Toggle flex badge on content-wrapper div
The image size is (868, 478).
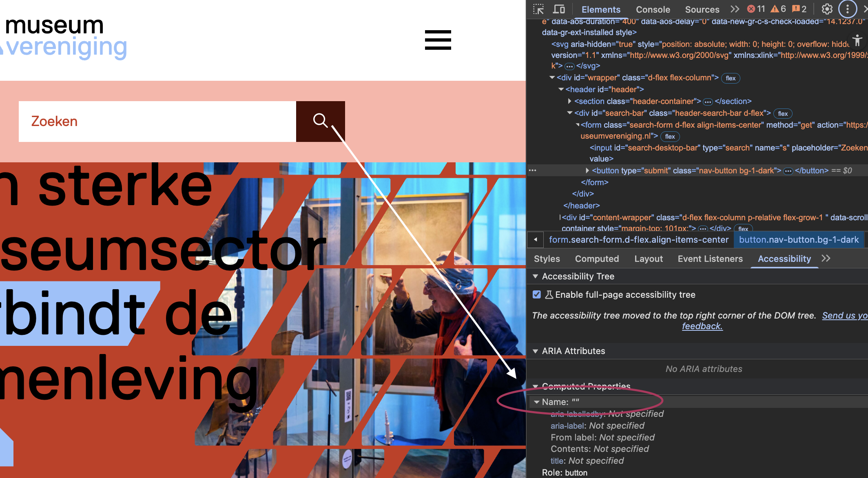coord(743,228)
